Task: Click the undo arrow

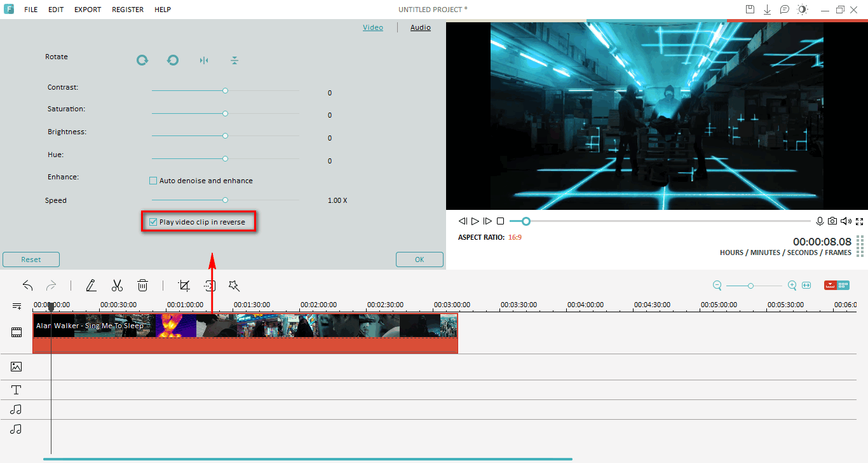Action: pyautogui.click(x=27, y=286)
